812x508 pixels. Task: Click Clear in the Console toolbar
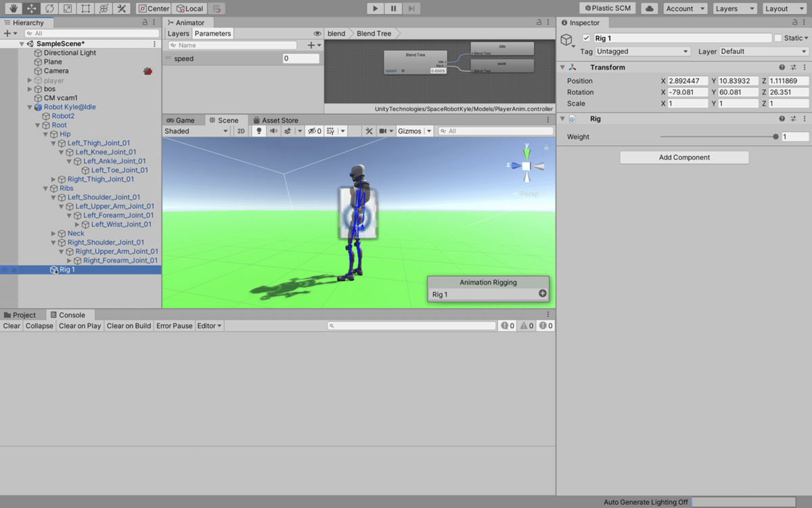pos(11,326)
